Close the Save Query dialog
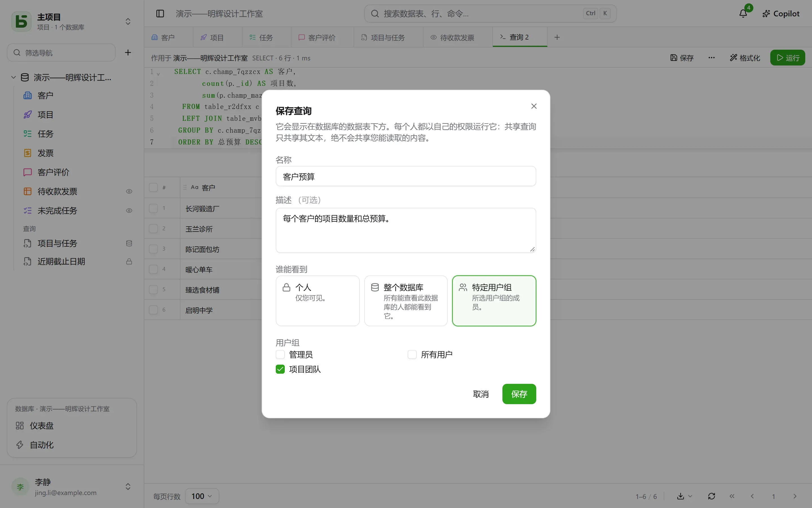This screenshot has width=812, height=508. point(534,106)
